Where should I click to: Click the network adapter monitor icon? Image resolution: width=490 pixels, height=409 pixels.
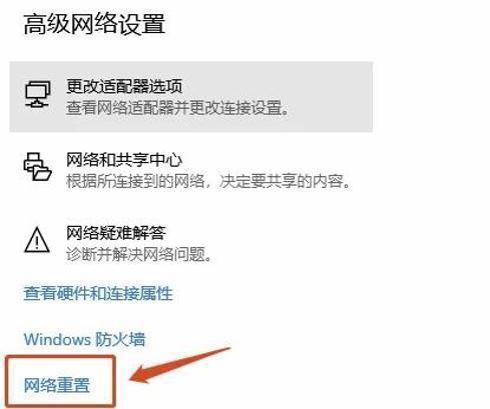(x=38, y=94)
